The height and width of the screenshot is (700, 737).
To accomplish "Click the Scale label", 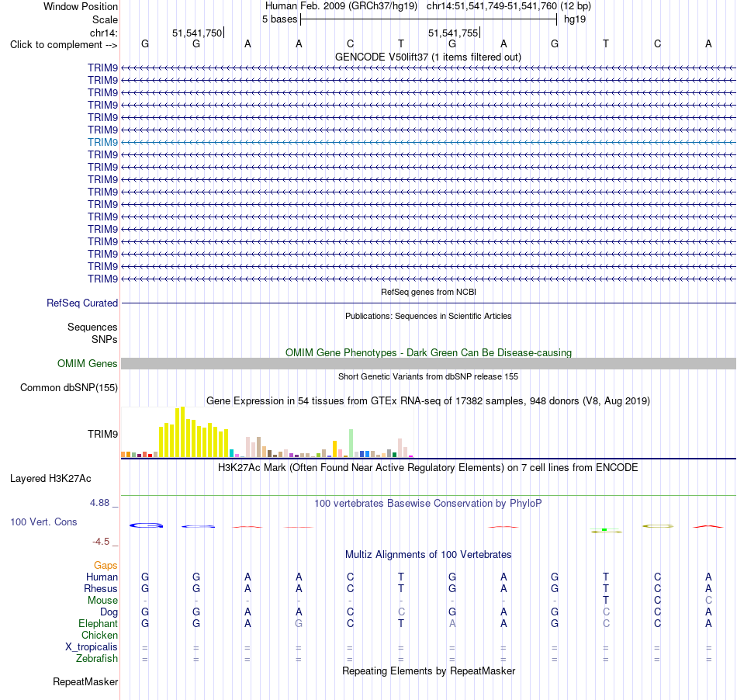I will 105,19.
